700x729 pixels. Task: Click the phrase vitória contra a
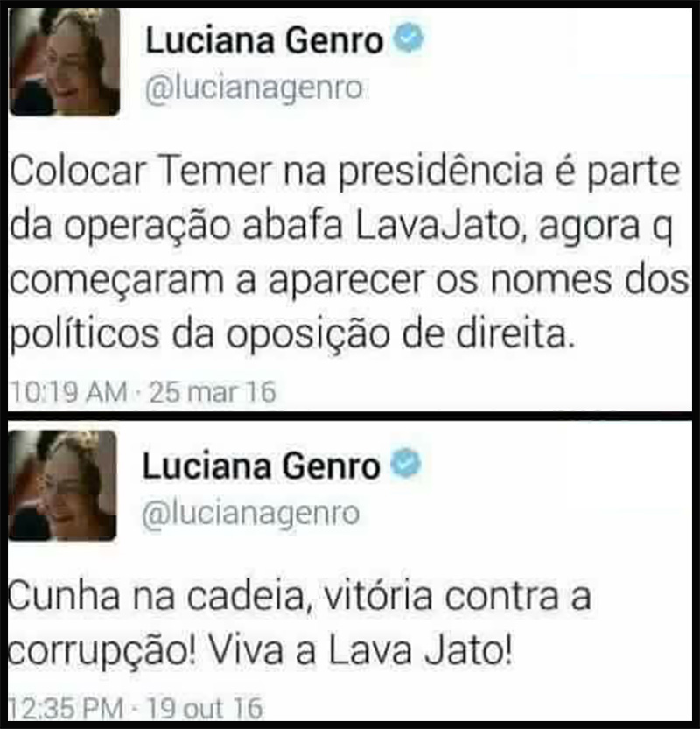458,596
